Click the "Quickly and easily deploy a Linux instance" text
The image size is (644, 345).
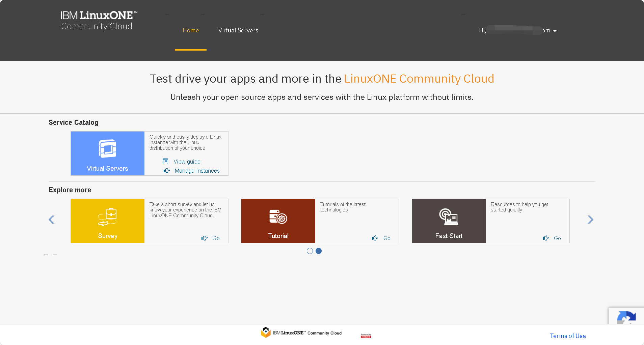tap(185, 142)
